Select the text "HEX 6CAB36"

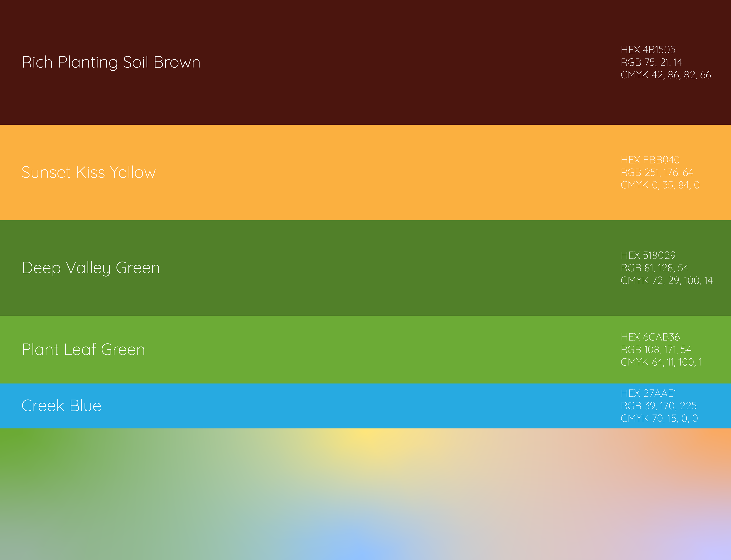point(650,337)
